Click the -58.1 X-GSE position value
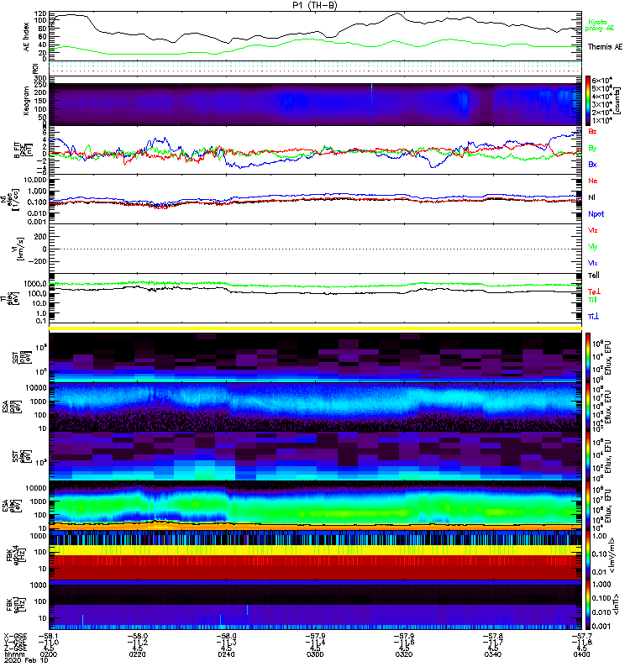 coord(49,636)
